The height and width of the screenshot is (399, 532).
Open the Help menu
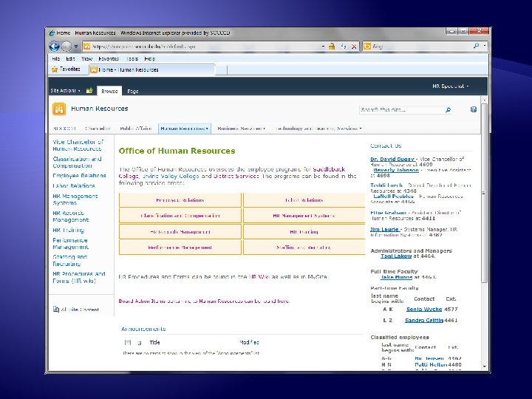pos(149,58)
